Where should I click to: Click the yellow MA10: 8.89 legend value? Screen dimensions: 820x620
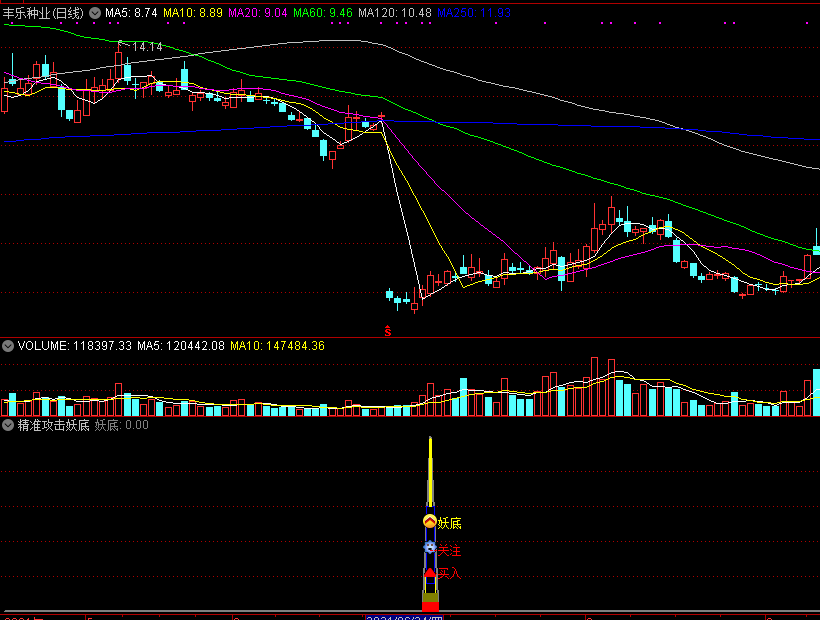point(192,13)
